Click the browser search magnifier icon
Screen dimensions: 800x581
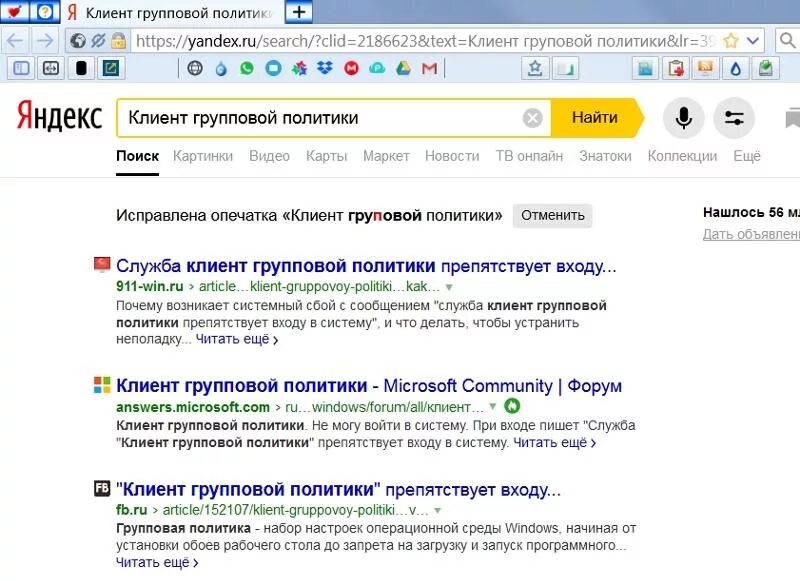(x=788, y=40)
